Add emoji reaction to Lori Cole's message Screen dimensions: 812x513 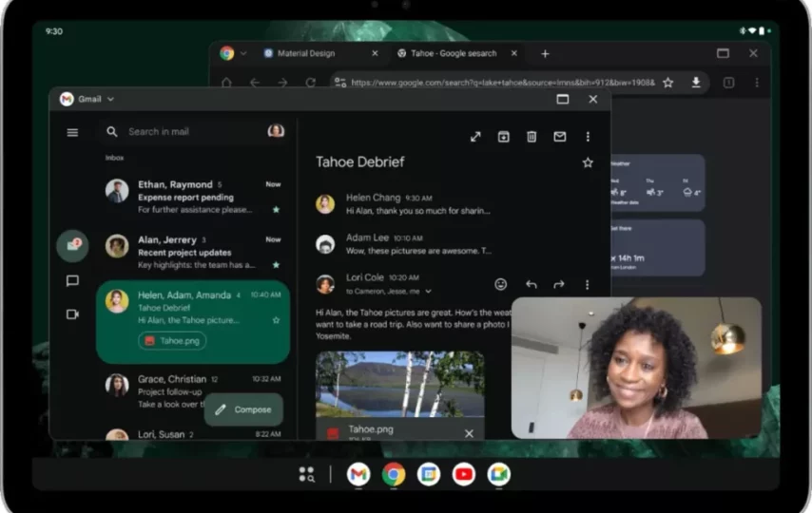point(501,284)
